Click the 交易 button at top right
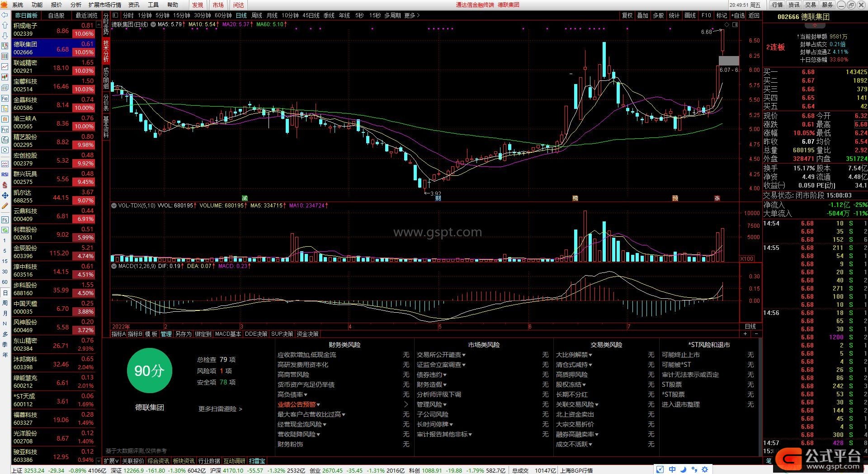The width and height of the screenshot is (868, 474). 811,5
